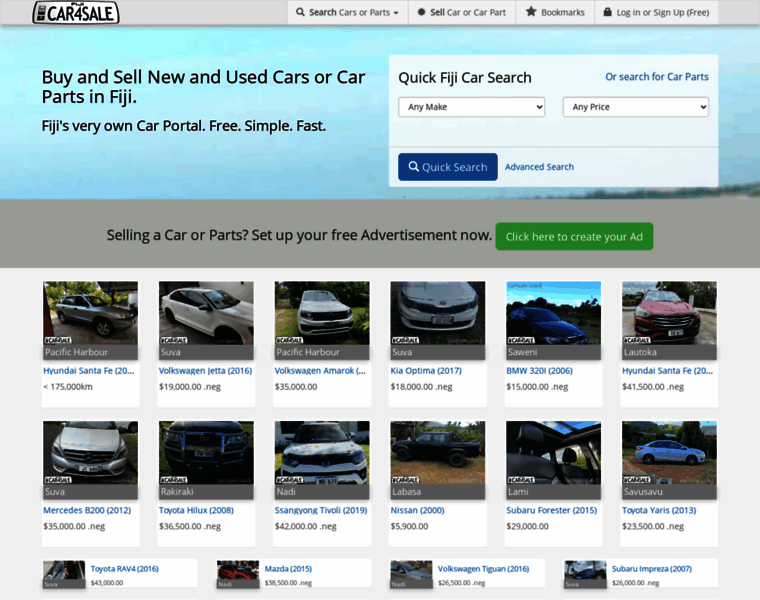Expand the Any Price dropdown

tap(635, 107)
